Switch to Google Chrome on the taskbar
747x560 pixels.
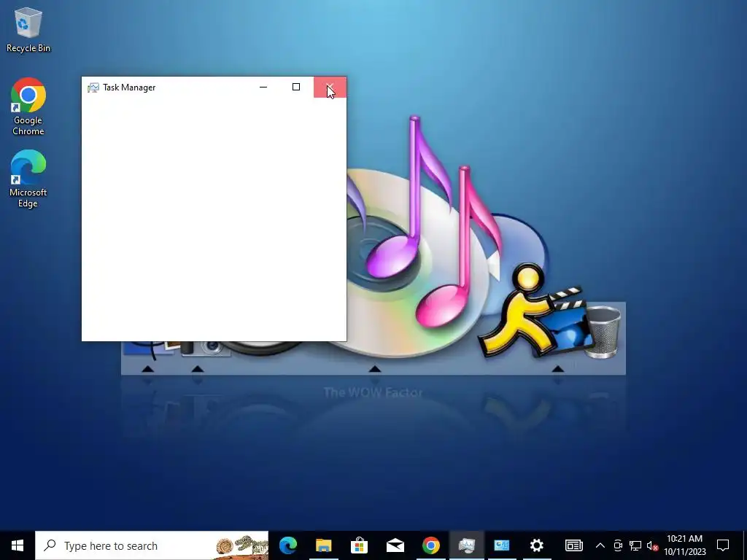click(430, 545)
